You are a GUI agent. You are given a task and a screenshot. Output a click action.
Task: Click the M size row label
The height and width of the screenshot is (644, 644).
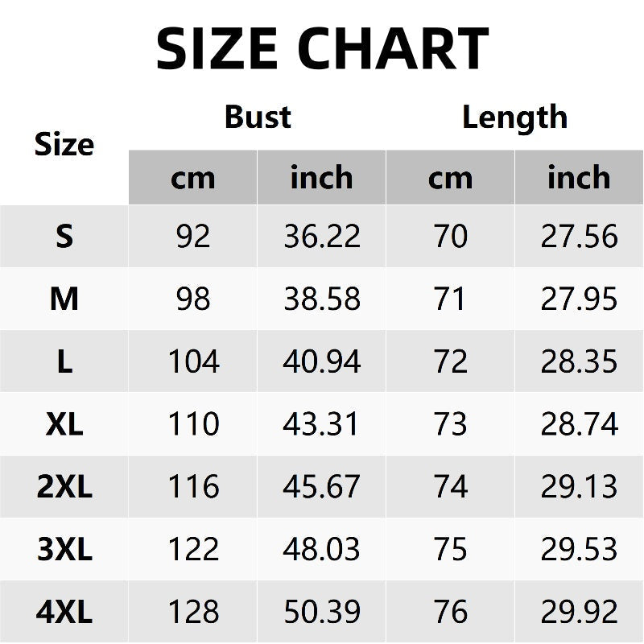[x=64, y=299]
